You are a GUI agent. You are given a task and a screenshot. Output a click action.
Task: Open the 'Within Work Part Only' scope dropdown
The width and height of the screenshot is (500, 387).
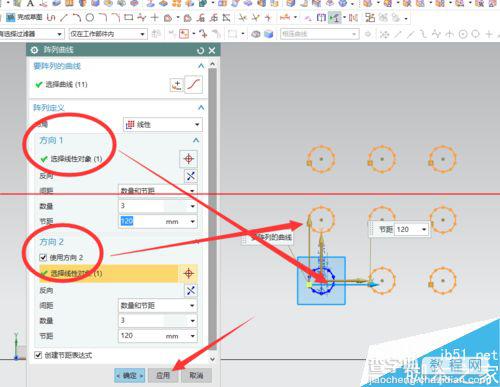[108, 34]
